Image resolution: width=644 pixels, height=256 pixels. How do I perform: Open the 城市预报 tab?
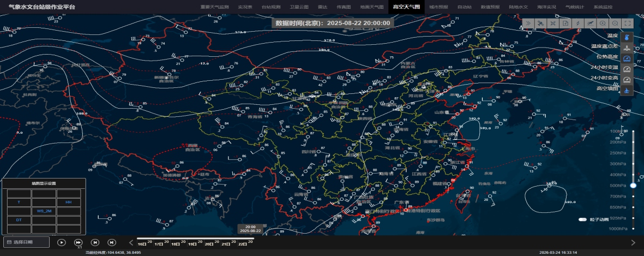(438, 8)
